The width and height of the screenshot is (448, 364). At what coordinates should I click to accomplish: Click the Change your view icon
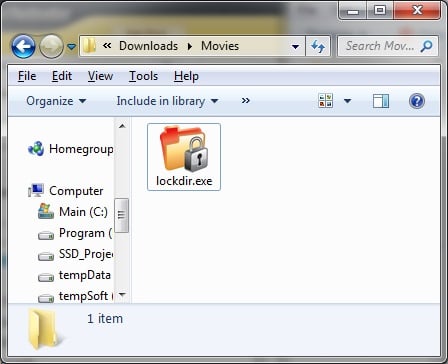(x=326, y=101)
